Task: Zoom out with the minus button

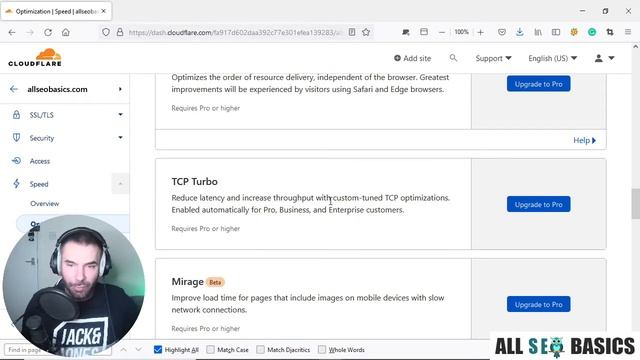Action: 442,32
